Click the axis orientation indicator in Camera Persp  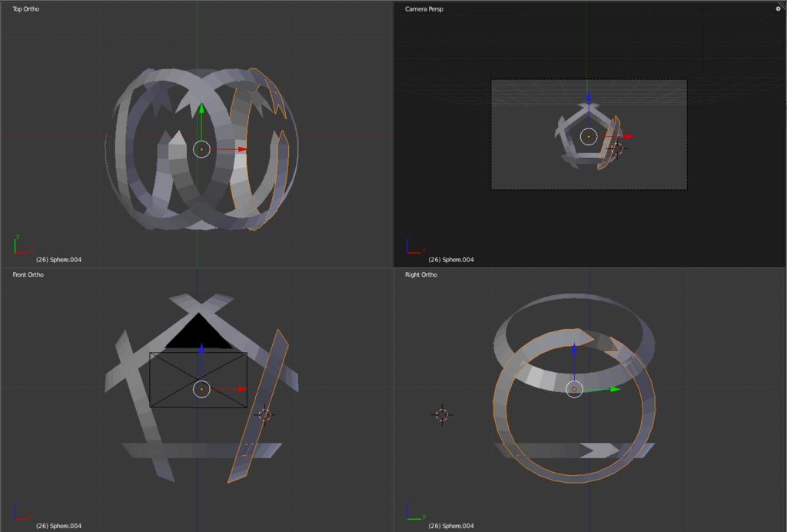(416, 244)
